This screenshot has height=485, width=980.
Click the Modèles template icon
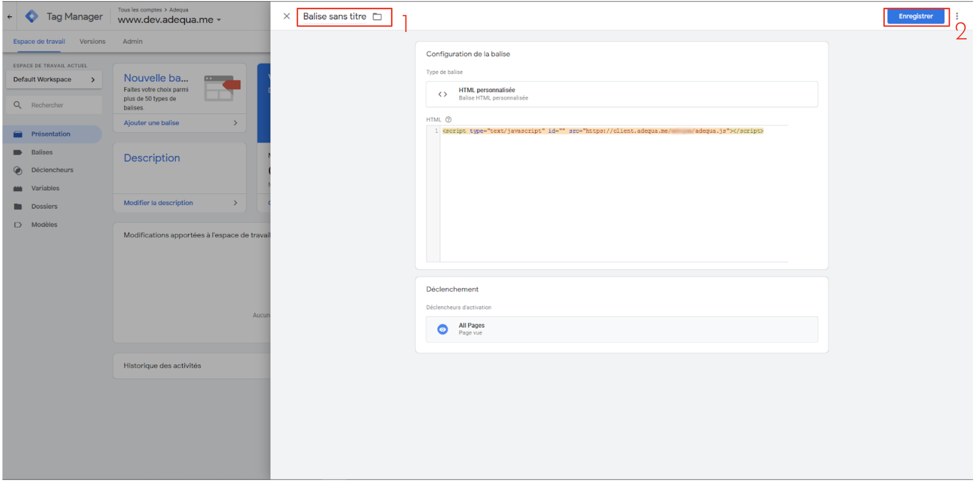click(18, 225)
